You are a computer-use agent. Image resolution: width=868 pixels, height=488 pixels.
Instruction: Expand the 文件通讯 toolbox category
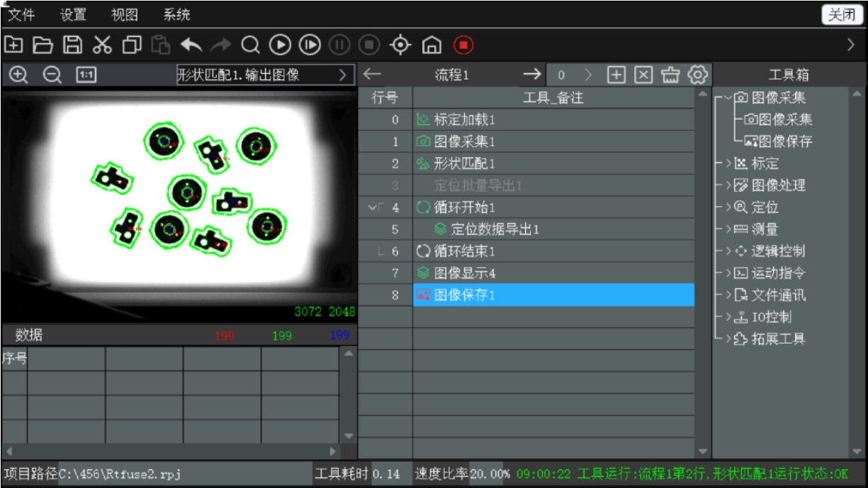click(x=728, y=295)
